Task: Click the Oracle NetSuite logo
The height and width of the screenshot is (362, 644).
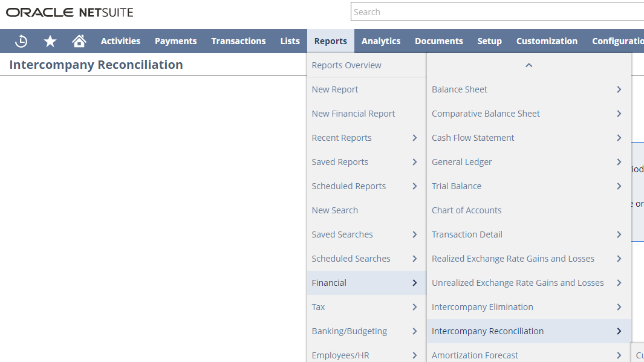Action: [x=68, y=11]
